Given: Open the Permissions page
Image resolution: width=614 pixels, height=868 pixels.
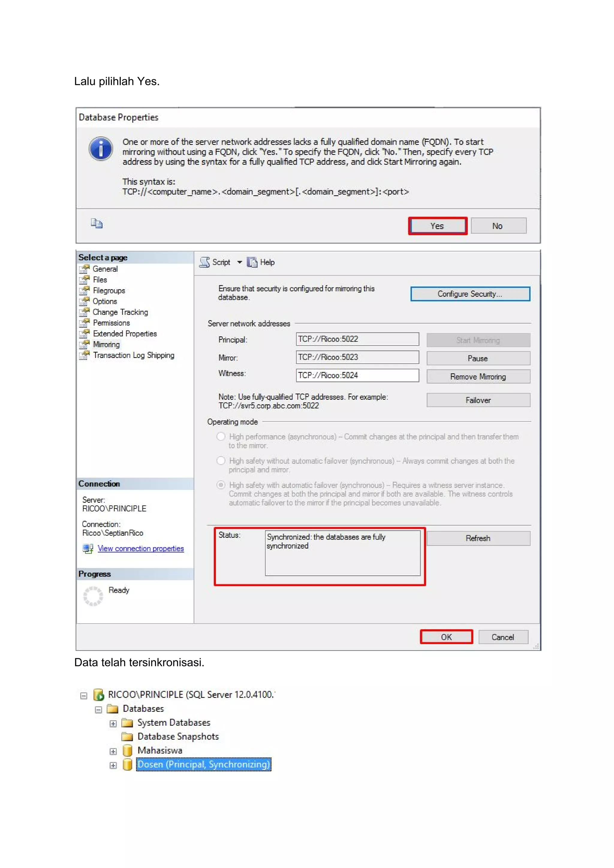Looking at the screenshot, I should click(111, 323).
